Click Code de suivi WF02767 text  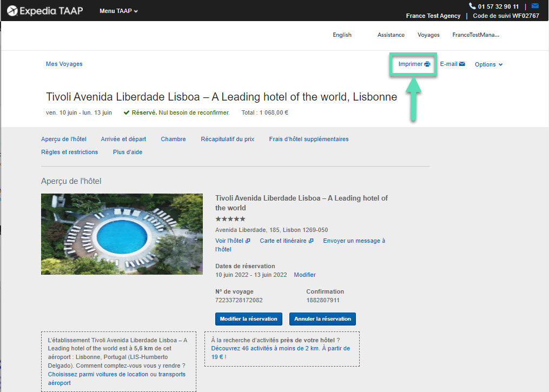click(506, 16)
